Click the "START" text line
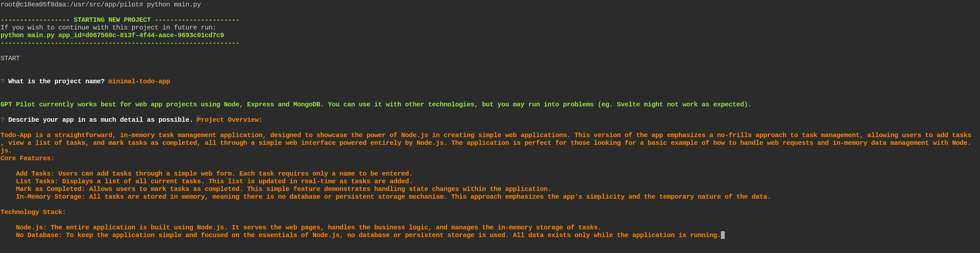Viewport: 980px width, 253px height. coord(10,58)
